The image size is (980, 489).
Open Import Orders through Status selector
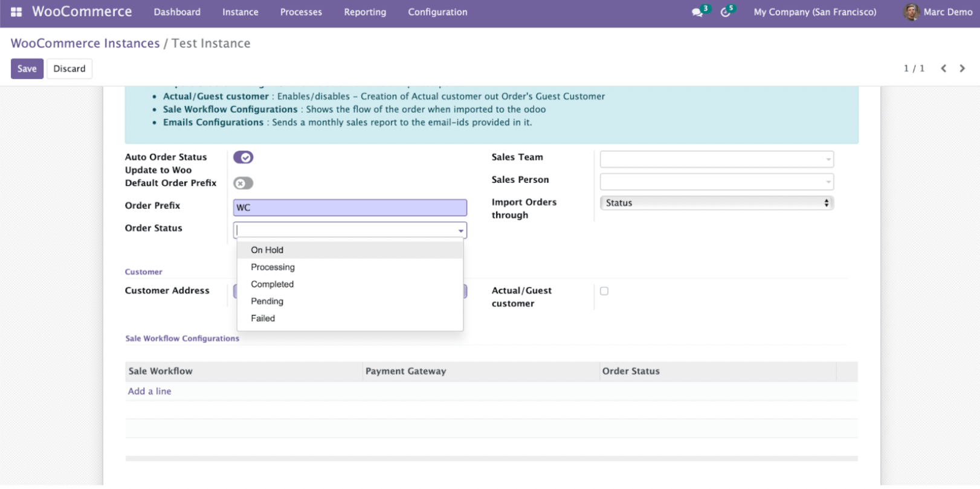click(x=716, y=203)
